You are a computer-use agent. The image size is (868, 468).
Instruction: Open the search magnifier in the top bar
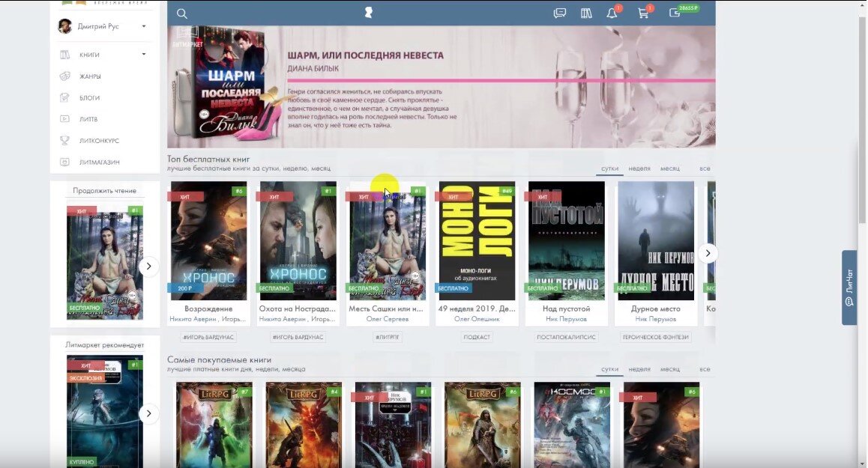coord(181,13)
